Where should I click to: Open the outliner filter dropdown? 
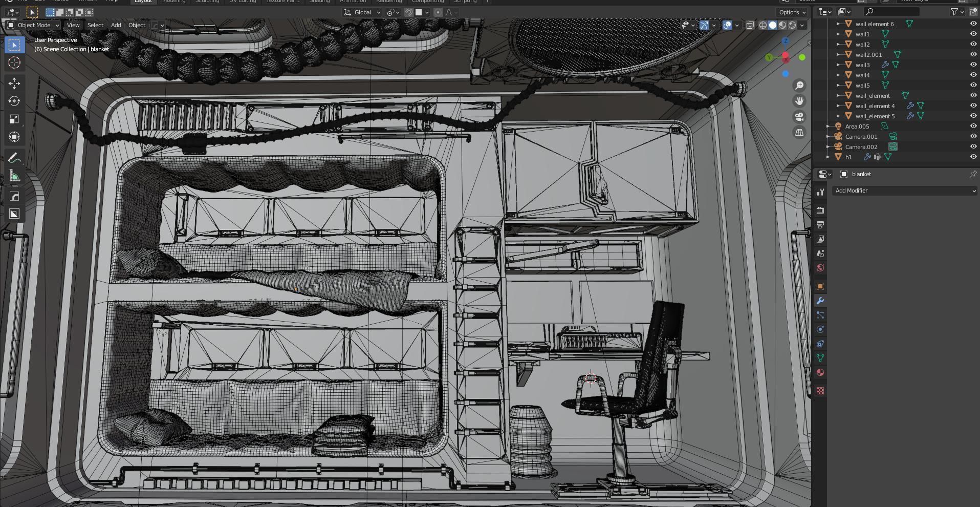(x=957, y=12)
